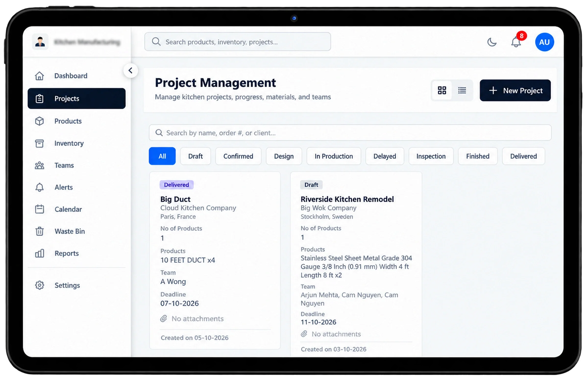588x383 pixels.
Task: Toggle dark mode with moon icon
Action: [492, 42]
